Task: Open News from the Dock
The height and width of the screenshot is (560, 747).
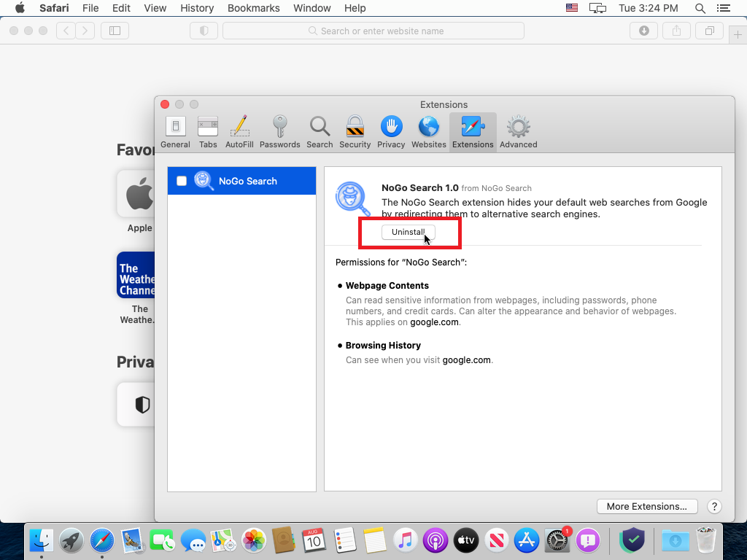Action: coord(496,540)
